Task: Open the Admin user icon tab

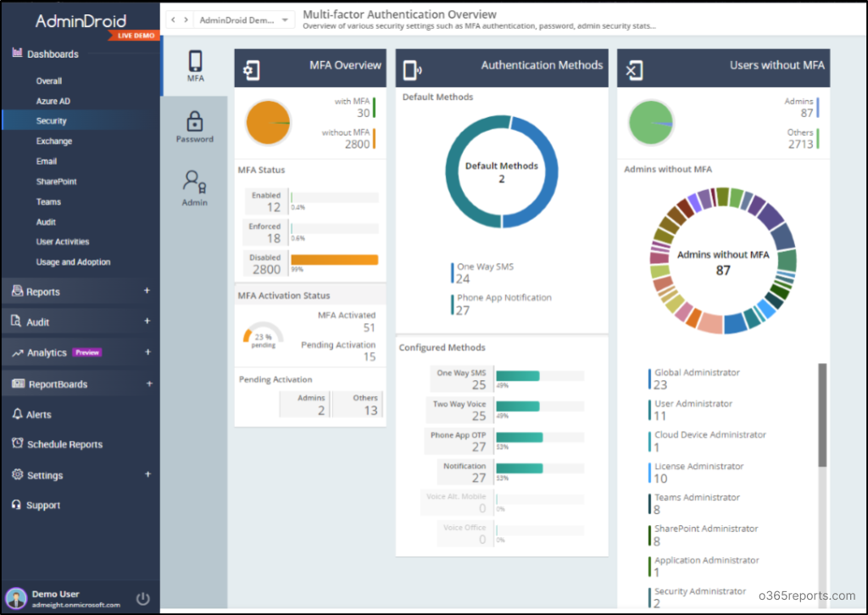Action: click(194, 182)
